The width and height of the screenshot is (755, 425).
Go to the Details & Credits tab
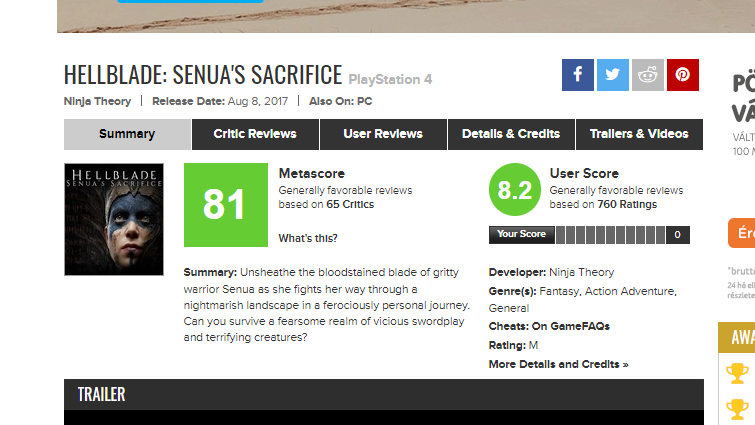(511, 134)
